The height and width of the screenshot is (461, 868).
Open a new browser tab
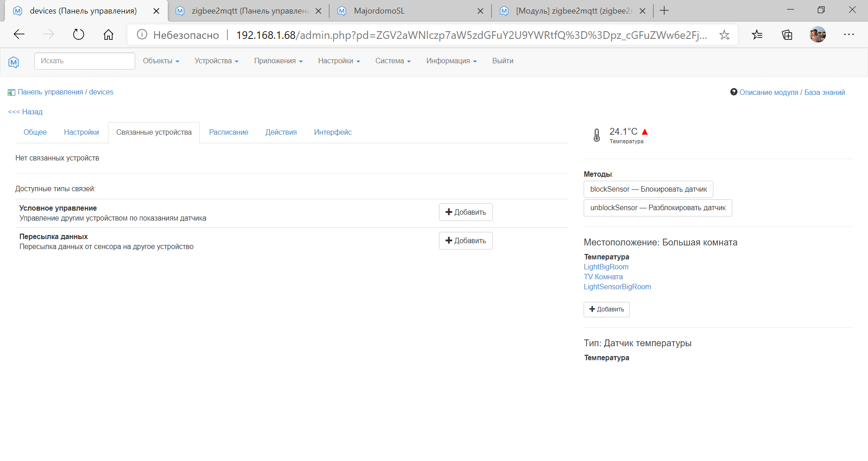(664, 11)
